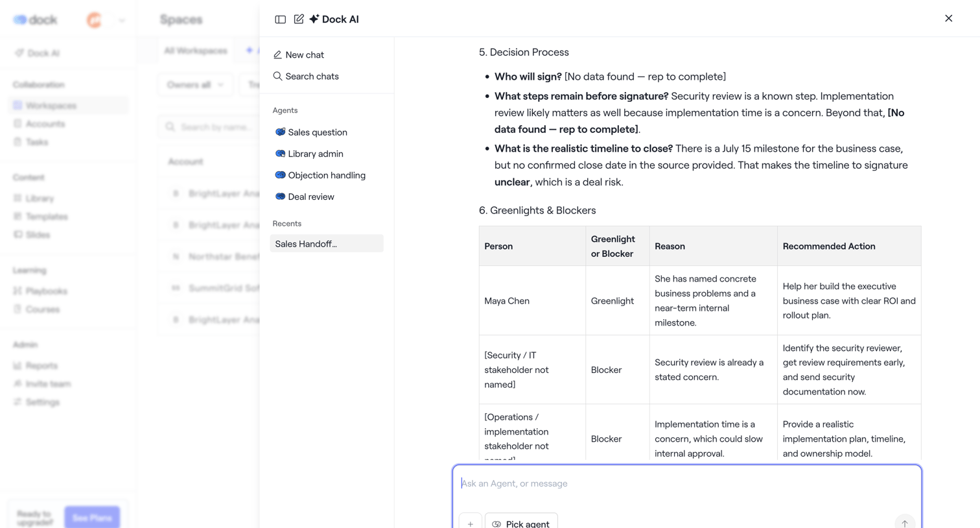Click the plus attachment button in composer
The width and height of the screenshot is (980, 528).
471,523
